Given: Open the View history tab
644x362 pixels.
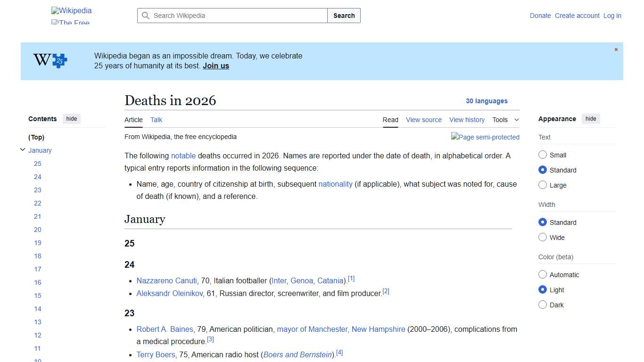Looking at the screenshot, I should 467,120.
